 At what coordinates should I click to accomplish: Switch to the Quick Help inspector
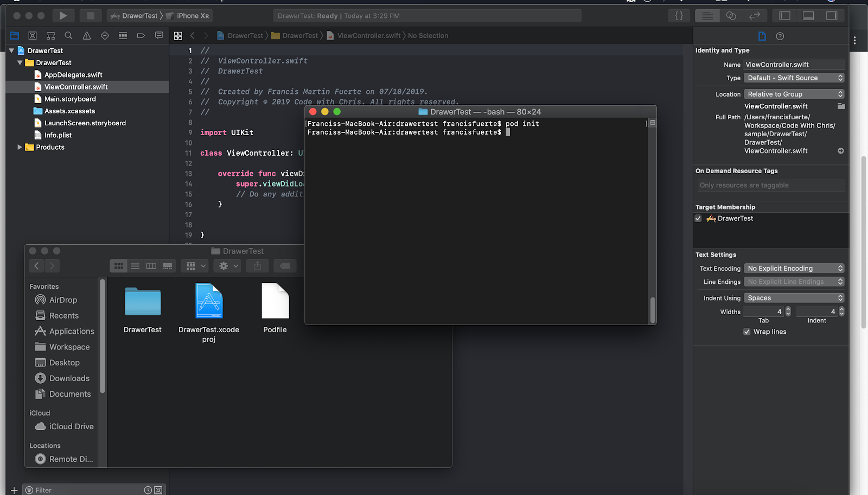(x=780, y=36)
